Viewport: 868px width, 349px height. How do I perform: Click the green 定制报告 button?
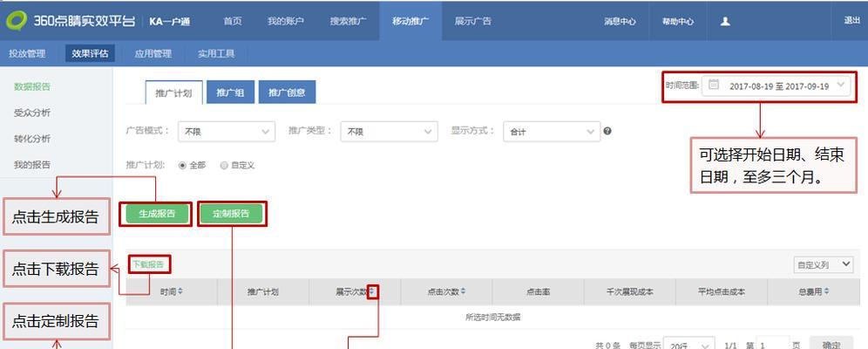231,214
